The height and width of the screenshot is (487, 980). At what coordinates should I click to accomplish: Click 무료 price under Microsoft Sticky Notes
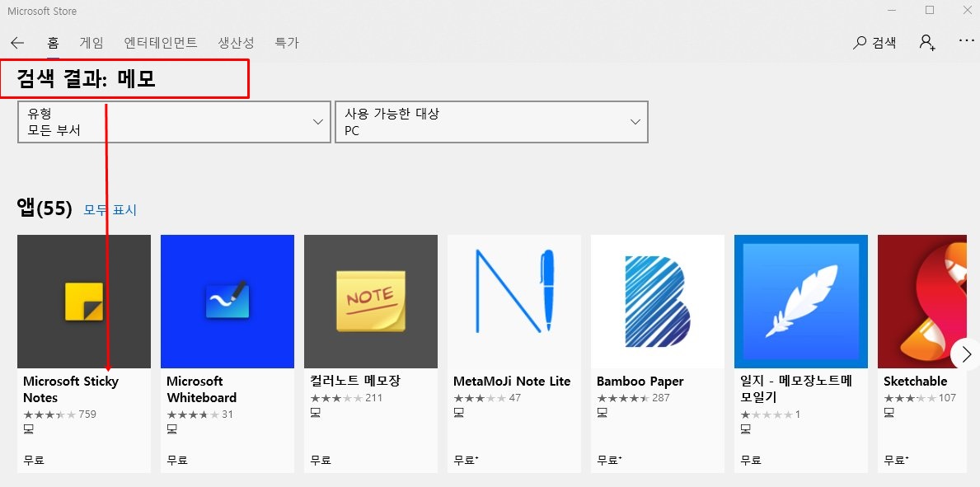34,460
